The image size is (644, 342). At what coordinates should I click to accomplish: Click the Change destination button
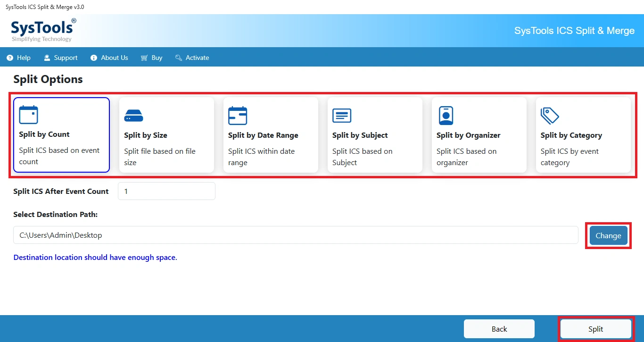coord(608,235)
